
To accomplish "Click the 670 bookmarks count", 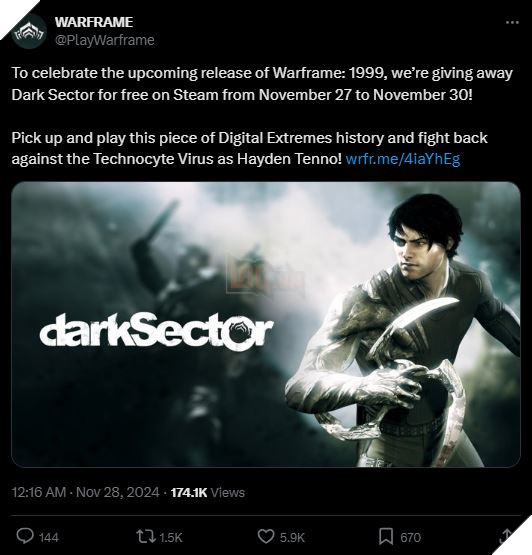I will 411,537.
